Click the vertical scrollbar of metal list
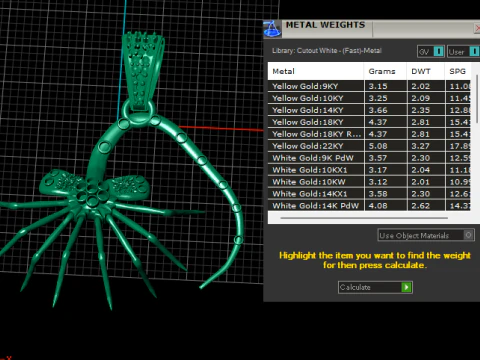This screenshot has width=480, height=360. pyautogui.click(x=477, y=99)
